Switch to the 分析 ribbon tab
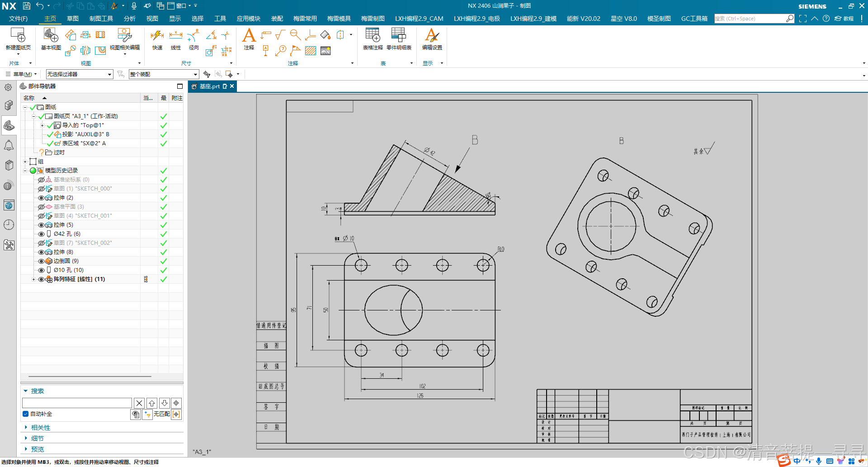 point(130,19)
